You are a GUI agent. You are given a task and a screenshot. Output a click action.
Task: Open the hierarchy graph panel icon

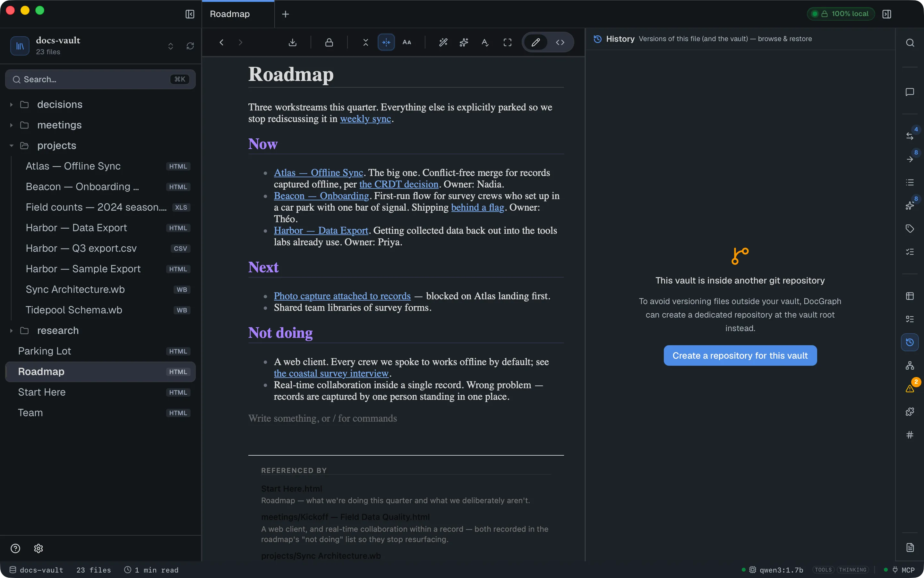pos(910,365)
